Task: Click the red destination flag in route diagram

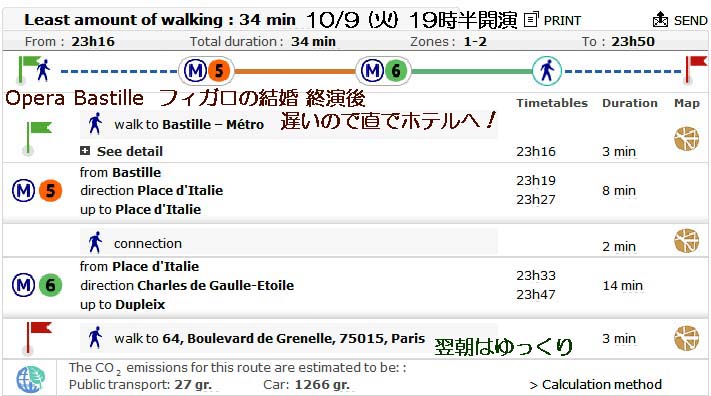Action: pos(696,69)
